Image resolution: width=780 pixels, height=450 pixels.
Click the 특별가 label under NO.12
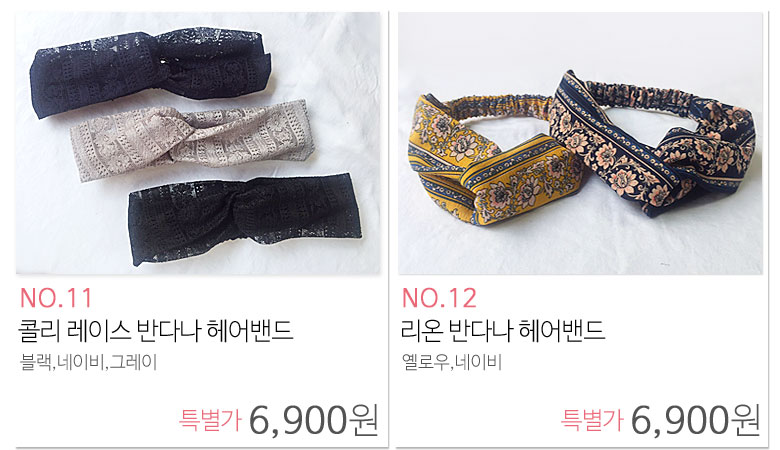pyautogui.click(x=592, y=420)
